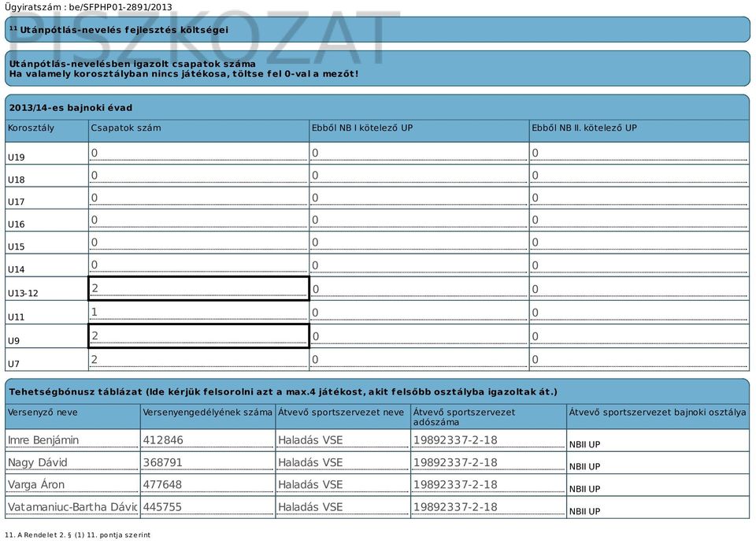The height and width of the screenshot is (541, 756).
Task: Focus the U7 Csapatok szám field
Action: (198, 359)
